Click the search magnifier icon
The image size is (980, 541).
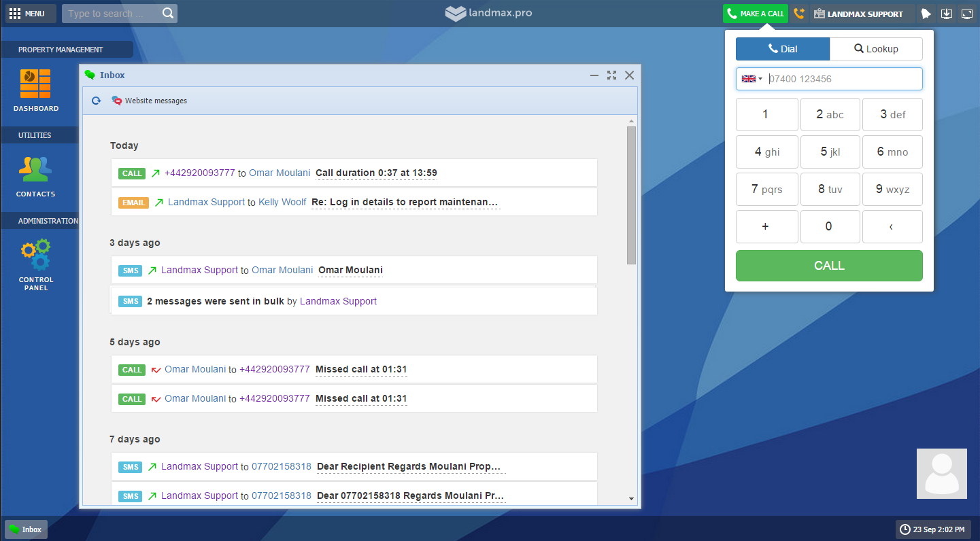pos(168,14)
